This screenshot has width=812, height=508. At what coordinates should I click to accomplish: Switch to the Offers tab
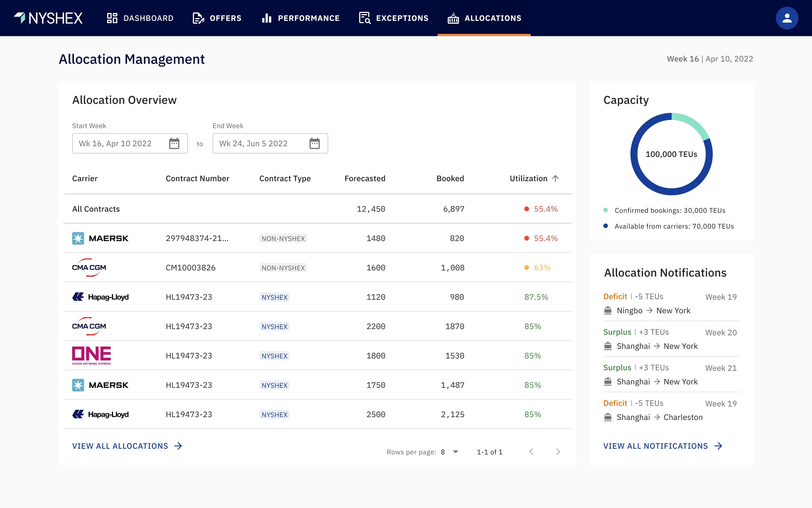pyautogui.click(x=217, y=18)
